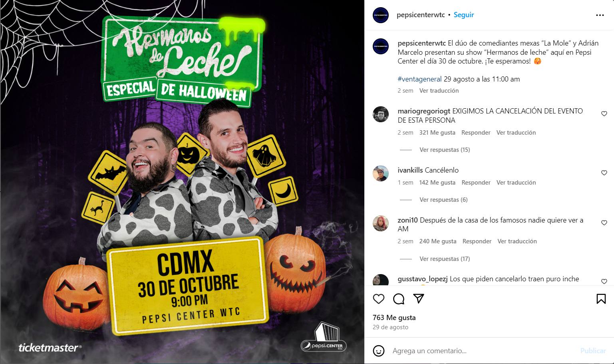
Task: Follow the account with Seguir
Action: pyautogui.click(x=464, y=15)
